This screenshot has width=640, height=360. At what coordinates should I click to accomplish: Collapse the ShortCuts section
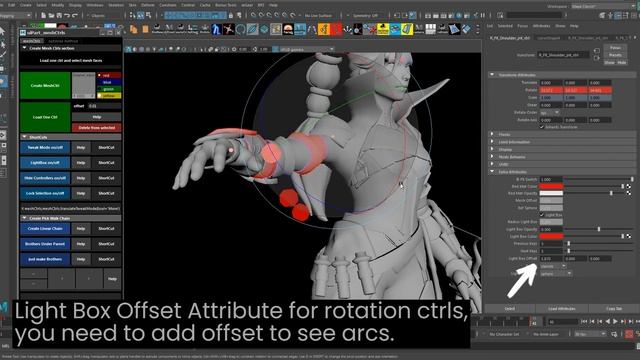pyautogui.click(x=24, y=137)
